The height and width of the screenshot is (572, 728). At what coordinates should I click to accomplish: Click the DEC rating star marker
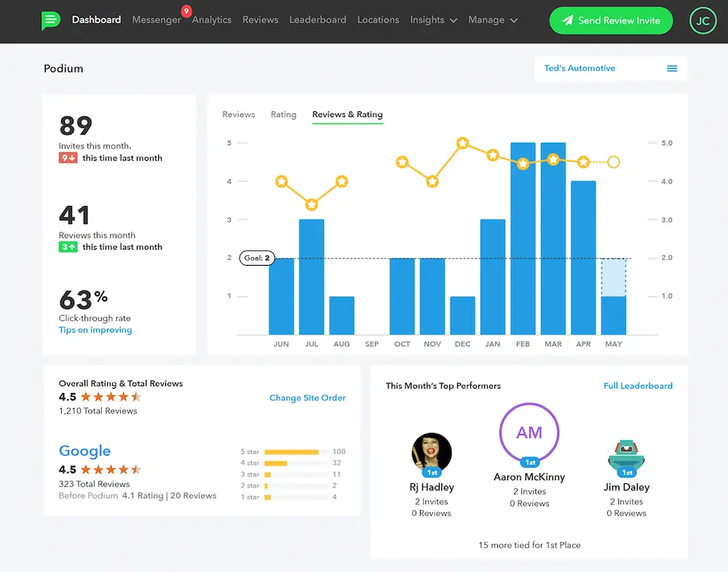point(462,143)
